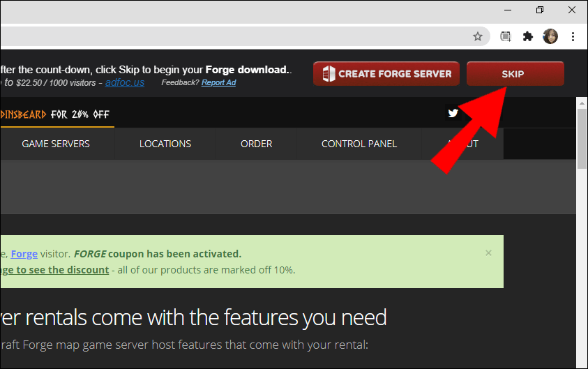This screenshot has height=369, width=588.
Task: Open the Chrome extensions puzzle icon
Action: pyautogui.click(x=527, y=36)
